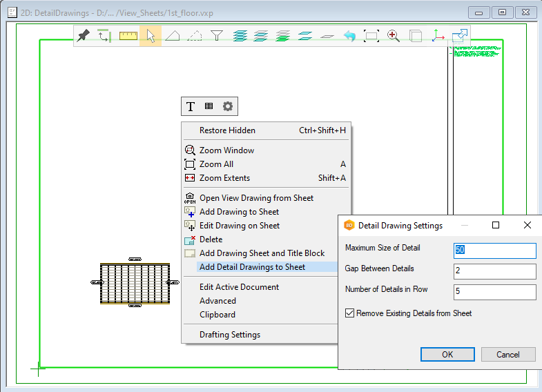542x392 pixels.
Task: Choose Restore Hidden from context menu
Action: [x=227, y=130]
